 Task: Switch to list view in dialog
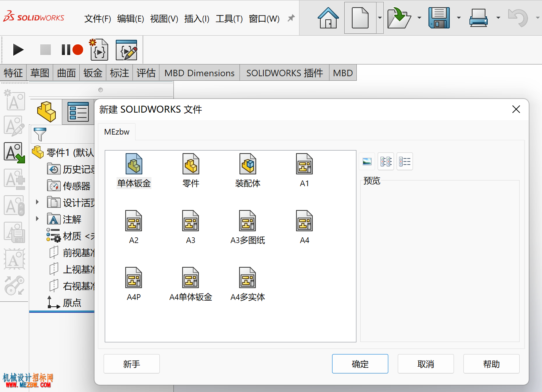click(x=386, y=162)
